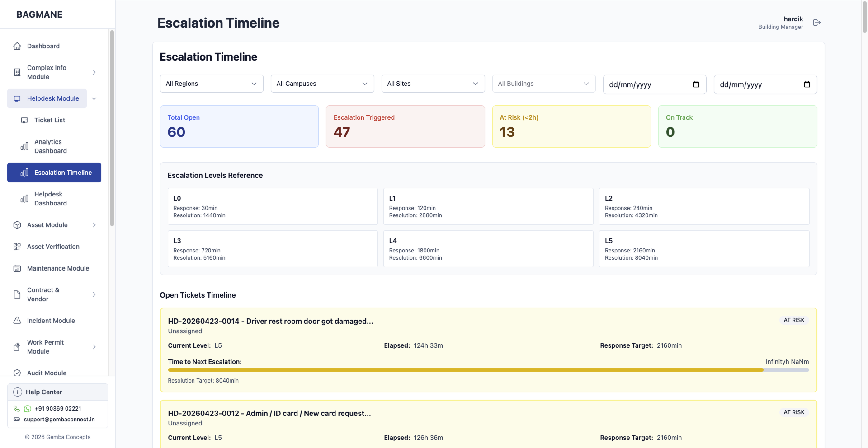The width and height of the screenshot is (868, 448).
Task: Click the L0 escalation level card
Action: pyautogui.click(x=273, y=206)
